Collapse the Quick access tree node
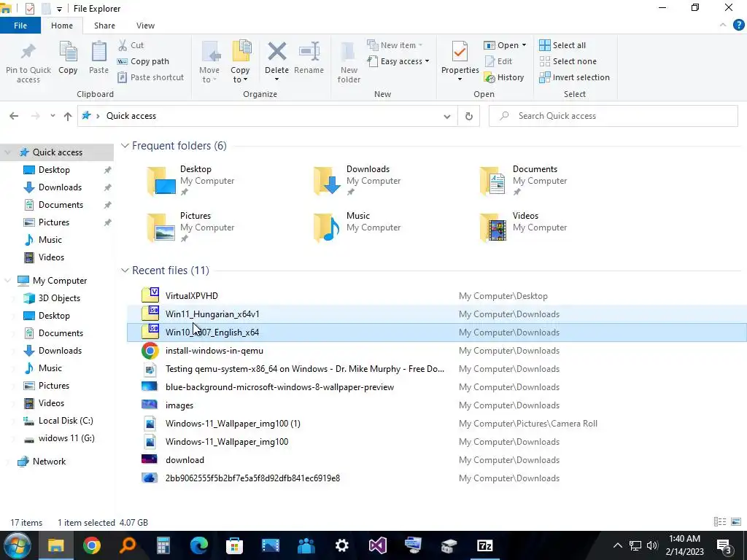Viewport: 747px width, 560px height. click(7, 152)
